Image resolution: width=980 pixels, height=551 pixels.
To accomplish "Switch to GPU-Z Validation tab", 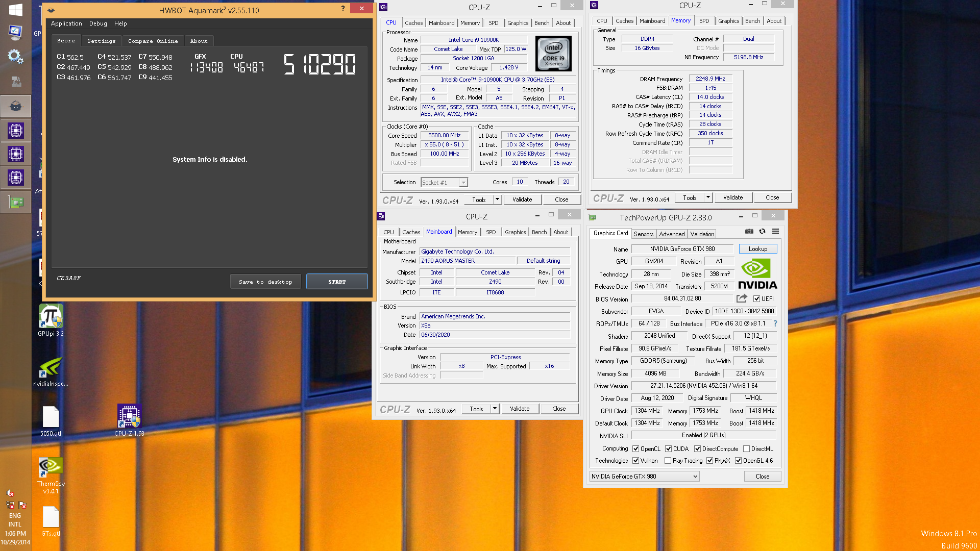I will (702, 234).
